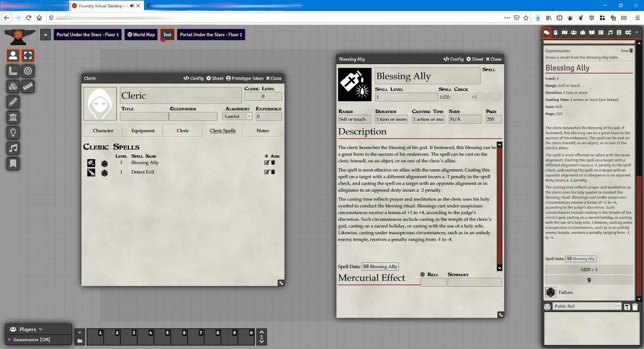This screenshot has height=349, width=644.
Task: Open the Actors Directory sidebar tab
Action: (574, 33)
